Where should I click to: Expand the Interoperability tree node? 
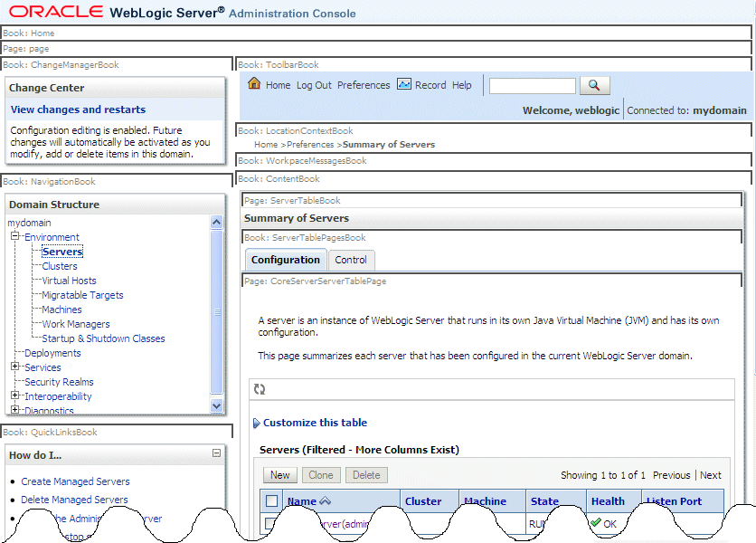pyautogui.click(x=15, y=395)
